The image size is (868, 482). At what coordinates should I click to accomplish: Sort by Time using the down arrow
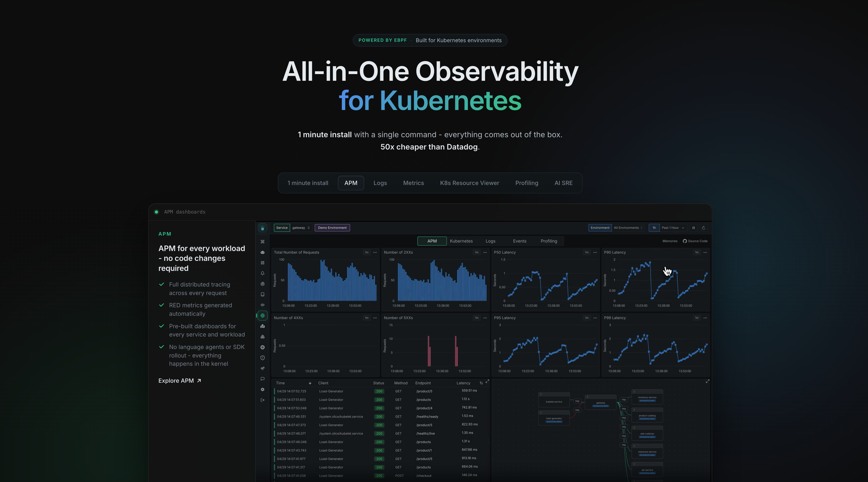[x=310, y=383]
